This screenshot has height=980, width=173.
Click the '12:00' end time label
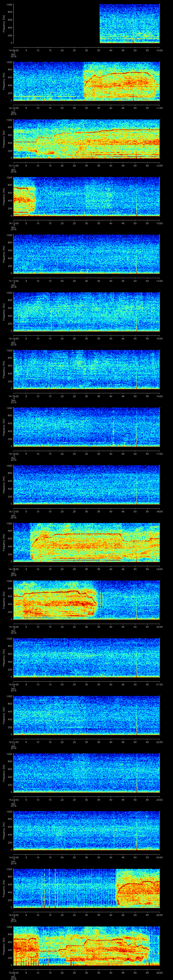tap(160, 166)
